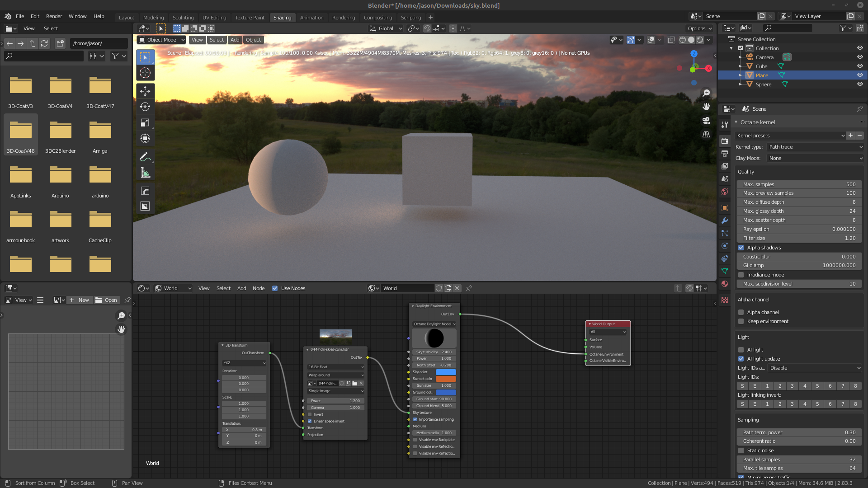Select the Scale tool in viewport toolbar

[x=145, y=122]
